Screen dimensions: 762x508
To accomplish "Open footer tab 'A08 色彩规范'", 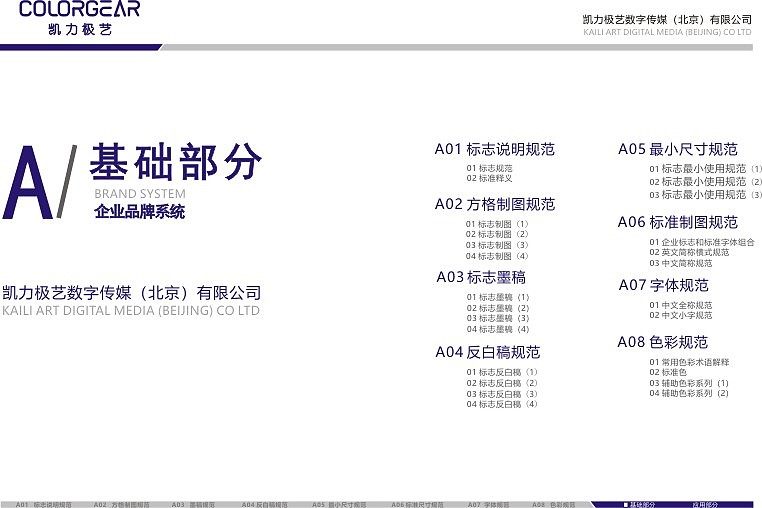I will (x=554, y=505).
